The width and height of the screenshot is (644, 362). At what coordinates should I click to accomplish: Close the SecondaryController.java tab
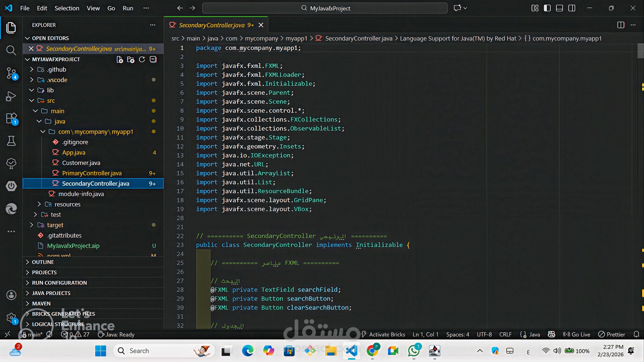261,25
